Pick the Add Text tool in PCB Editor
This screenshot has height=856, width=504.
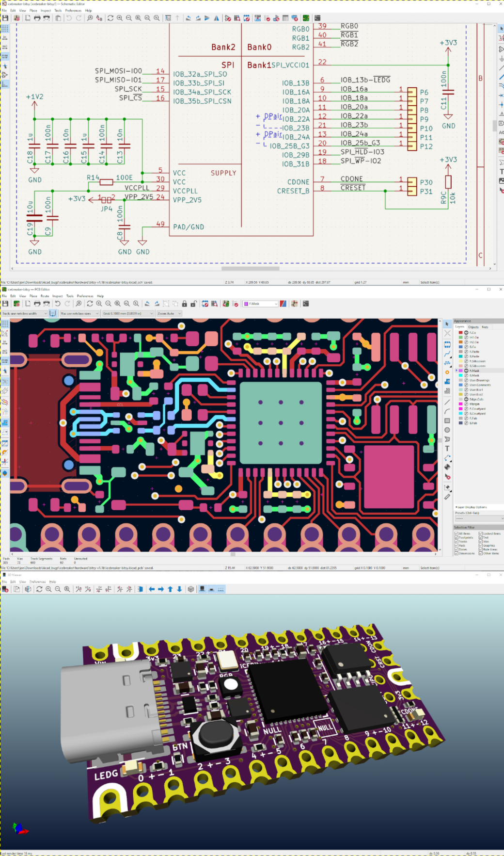point(447,449)
